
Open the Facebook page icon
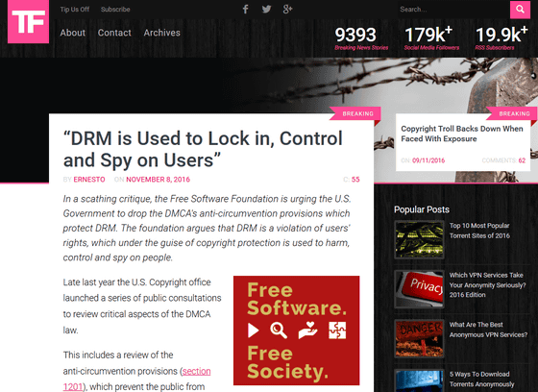point(245,10)
